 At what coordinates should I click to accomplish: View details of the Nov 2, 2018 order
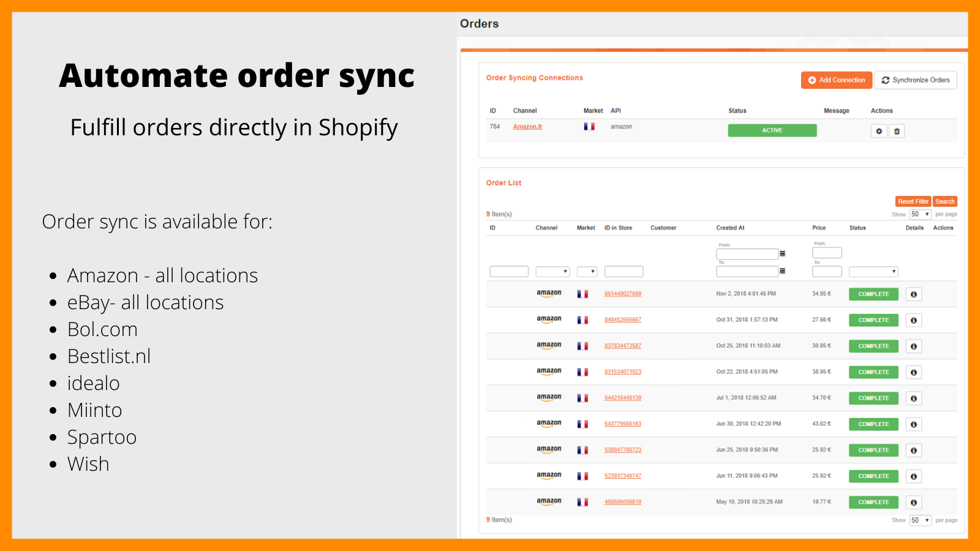[914, 294]
